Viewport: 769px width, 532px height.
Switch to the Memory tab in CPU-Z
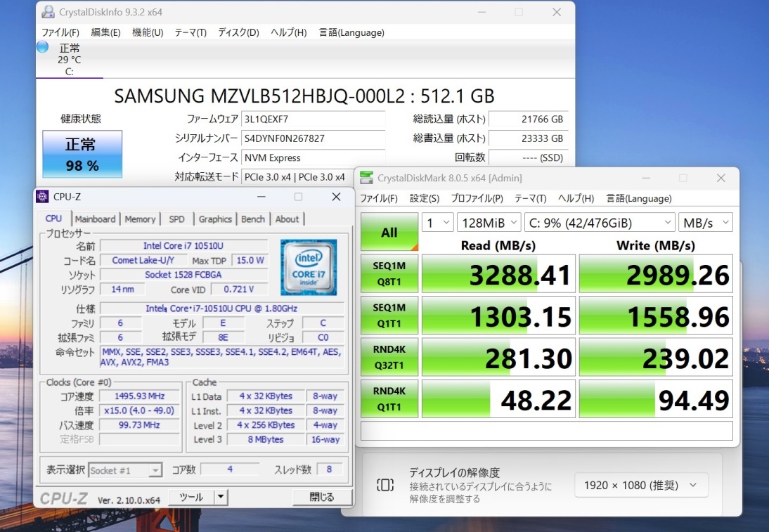[140, 219]
